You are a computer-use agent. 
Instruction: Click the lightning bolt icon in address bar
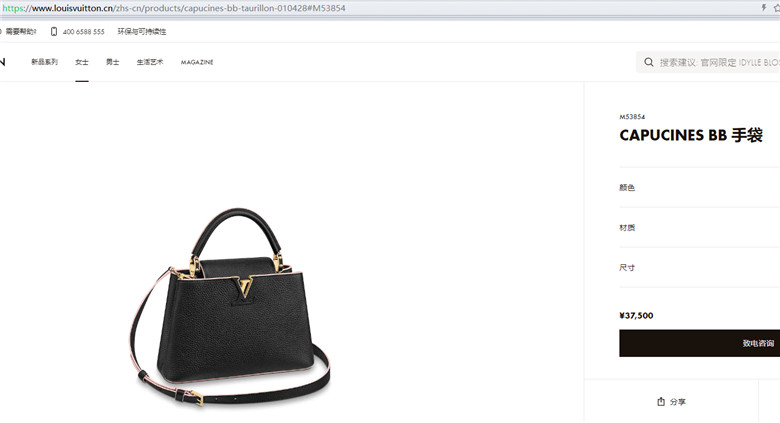click(764, 7)
